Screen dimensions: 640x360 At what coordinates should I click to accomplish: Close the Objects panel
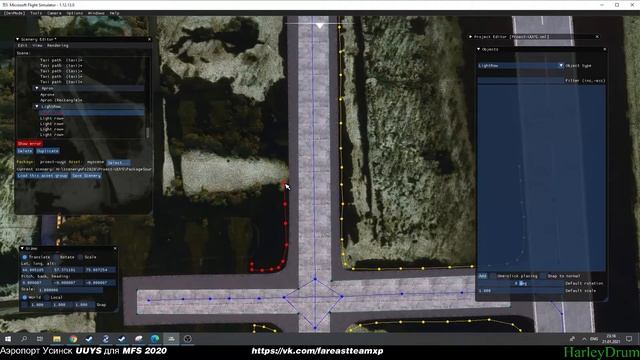pos(604,49)
